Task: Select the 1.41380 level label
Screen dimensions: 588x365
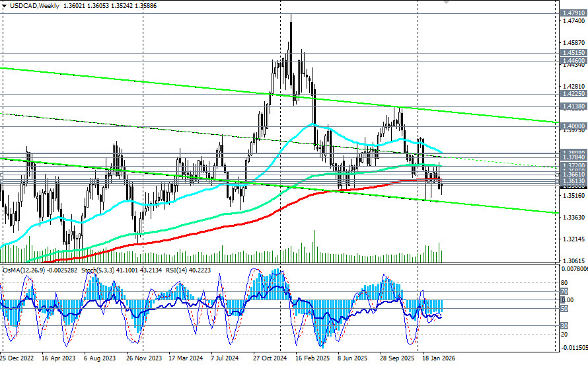Action: coord(573,107)
